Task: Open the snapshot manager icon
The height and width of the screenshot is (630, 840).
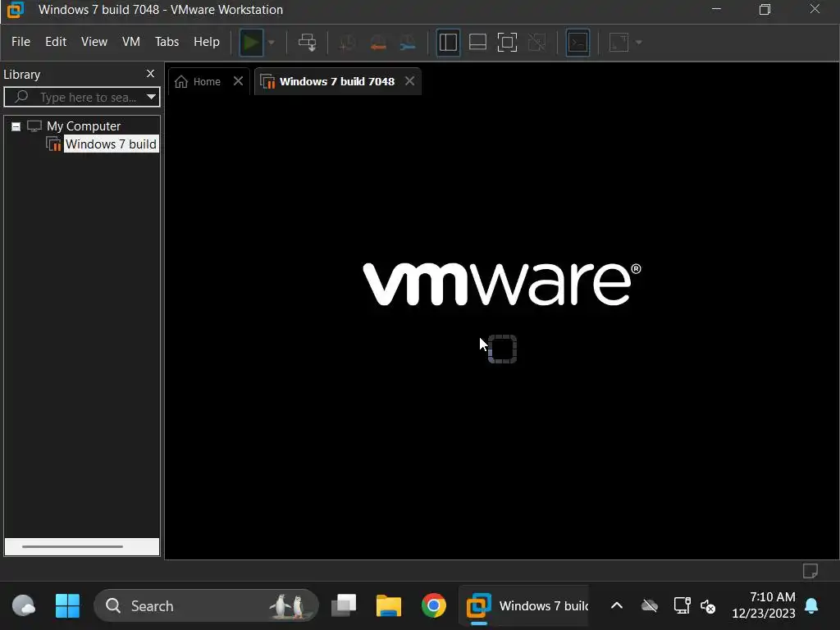Action: click(409, 43)
